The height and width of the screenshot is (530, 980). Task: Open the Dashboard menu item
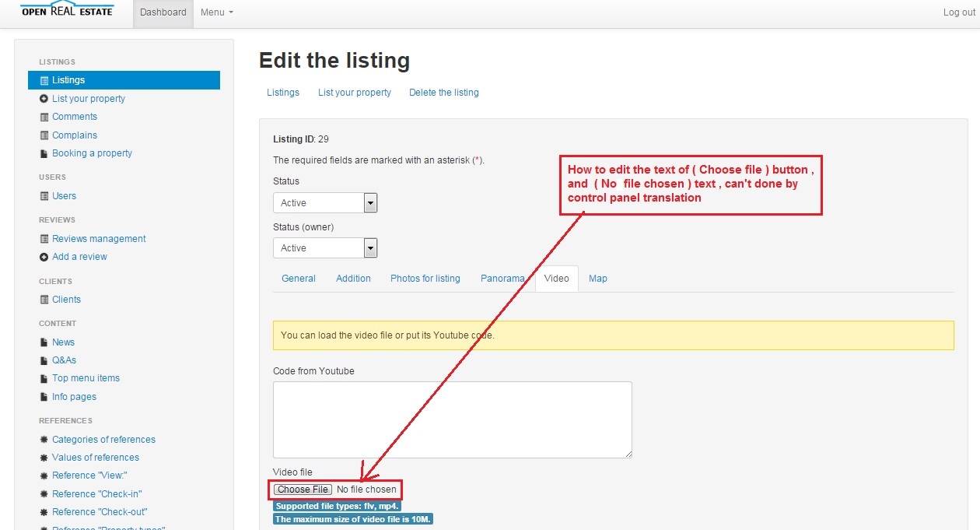(163, 12)
